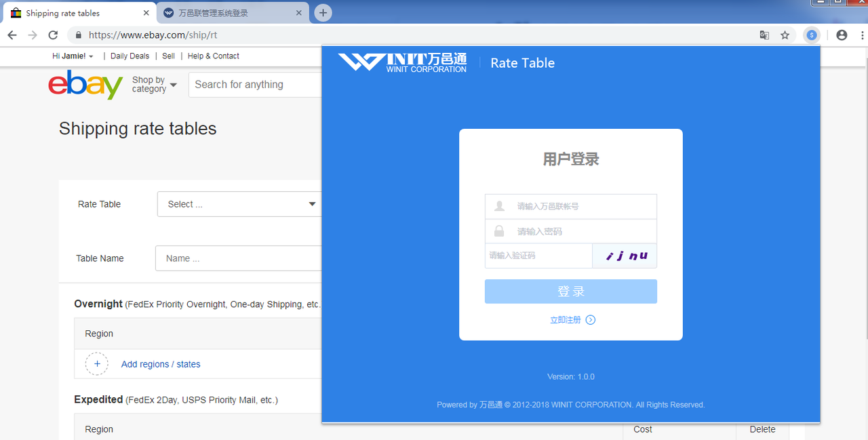
Task: Refresh the captcha image
Action: (625, 256)
